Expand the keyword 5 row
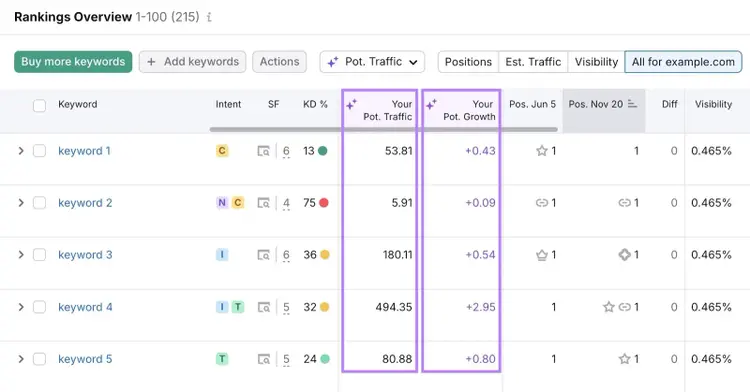The image size is (750, 392). coord(21,359)
